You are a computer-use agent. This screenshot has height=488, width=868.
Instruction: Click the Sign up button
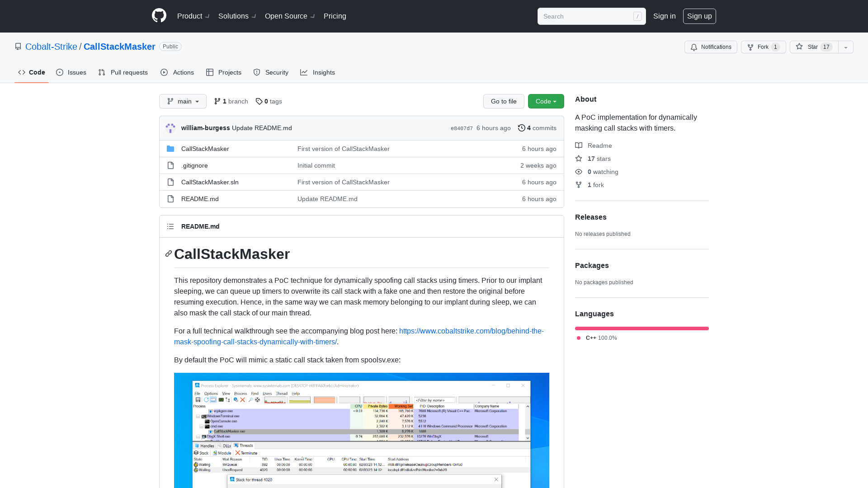click(699, 16)
